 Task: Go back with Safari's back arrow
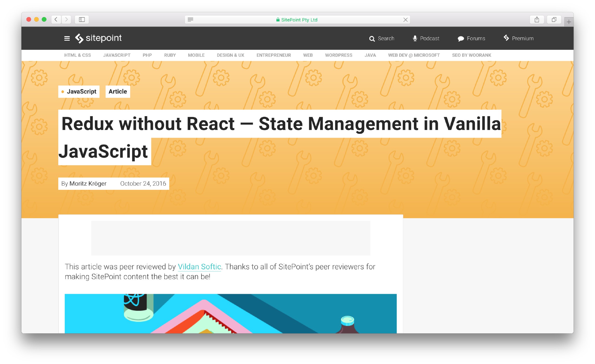(56, 20)
